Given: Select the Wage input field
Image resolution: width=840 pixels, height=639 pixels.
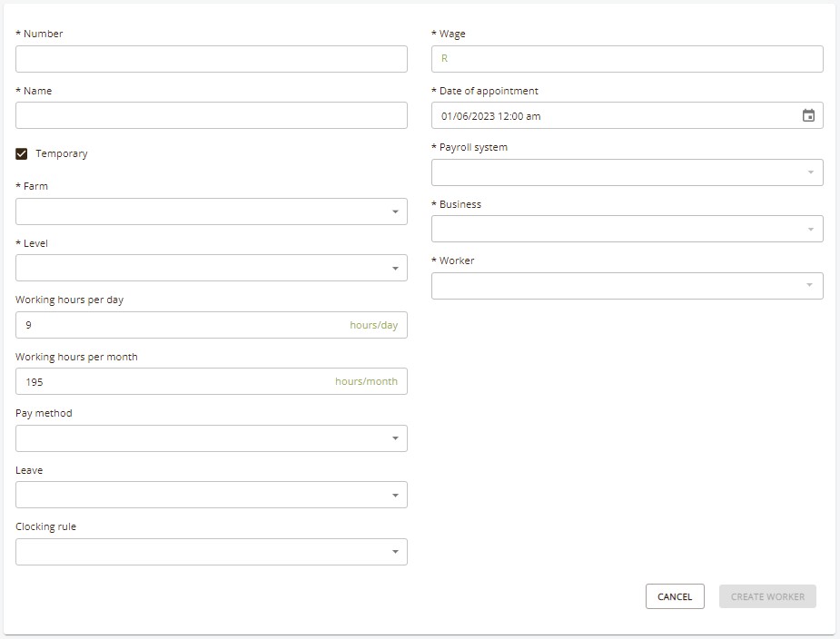Looking at the screenshot, I should tap(628, 59).
